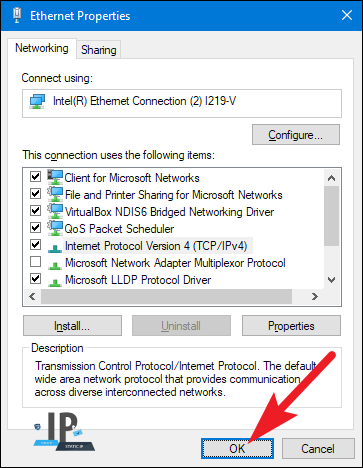The height and width of the screenshot is (468, 363).
Task: Click the list scroll up arrow
Action: tap(331, 178)
